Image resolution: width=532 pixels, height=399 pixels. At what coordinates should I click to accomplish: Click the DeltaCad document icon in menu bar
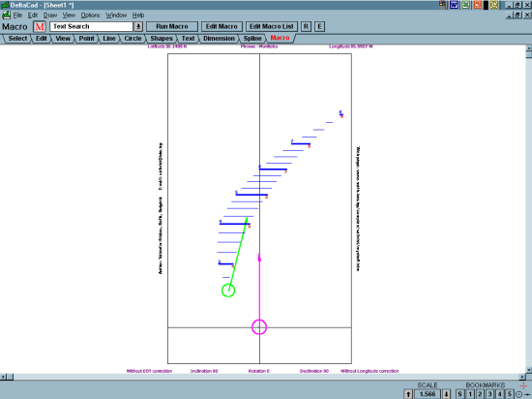6,15
